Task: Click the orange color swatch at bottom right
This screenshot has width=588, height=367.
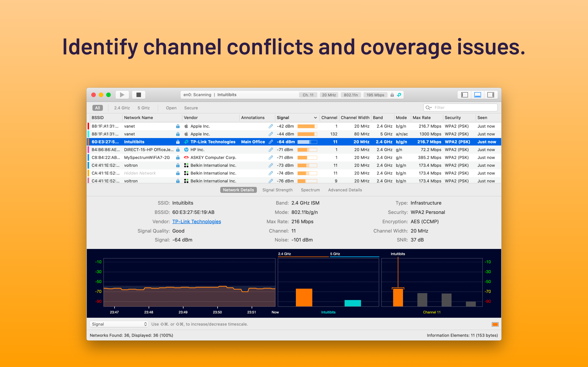Action: click(x=495, y=324)
